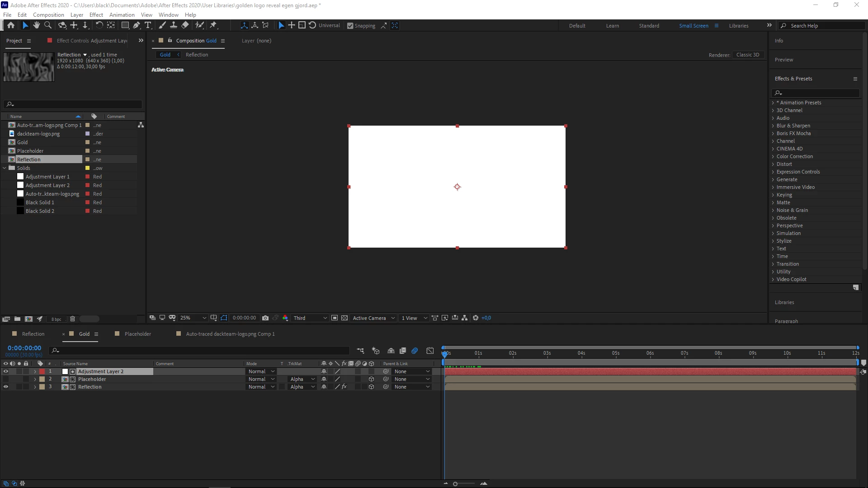Switch to the Learn workspace

(x=612, y=26)
